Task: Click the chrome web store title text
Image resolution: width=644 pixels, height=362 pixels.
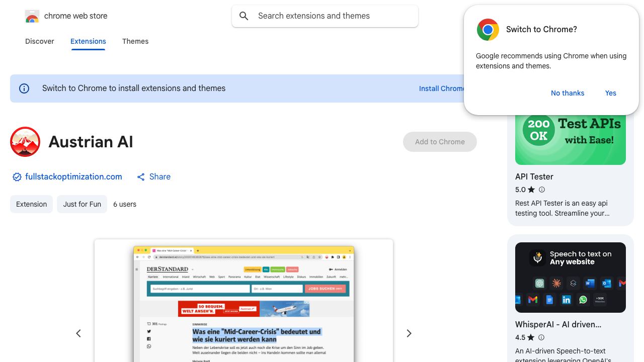Action: click(x=76, y=16)
